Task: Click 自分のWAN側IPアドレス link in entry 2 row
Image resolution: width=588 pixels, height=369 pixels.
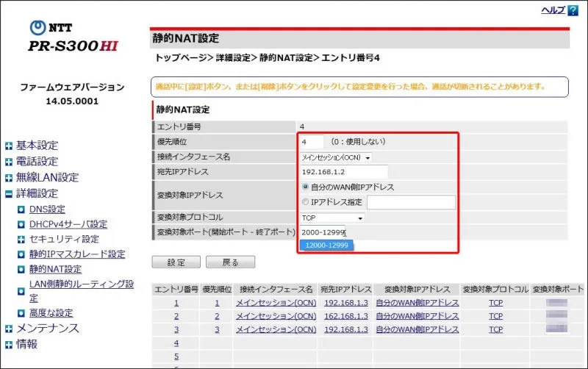Action: click(417, 316)
